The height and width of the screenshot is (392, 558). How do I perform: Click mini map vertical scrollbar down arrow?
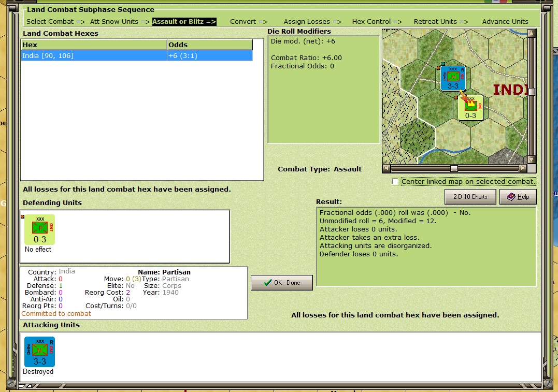[x=532, y=159]
